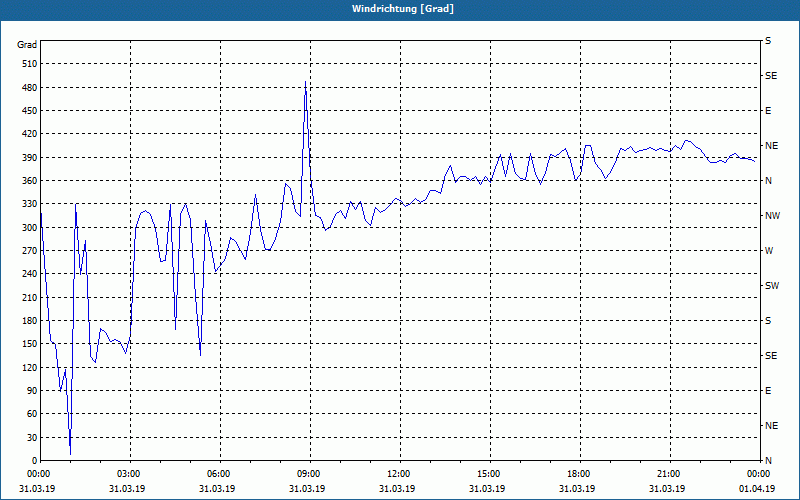Viewport: 800px width, 500px height.
Task: Click the 360 tick on Grad axis
Action: pyautogui.click(x=30, y=181)
